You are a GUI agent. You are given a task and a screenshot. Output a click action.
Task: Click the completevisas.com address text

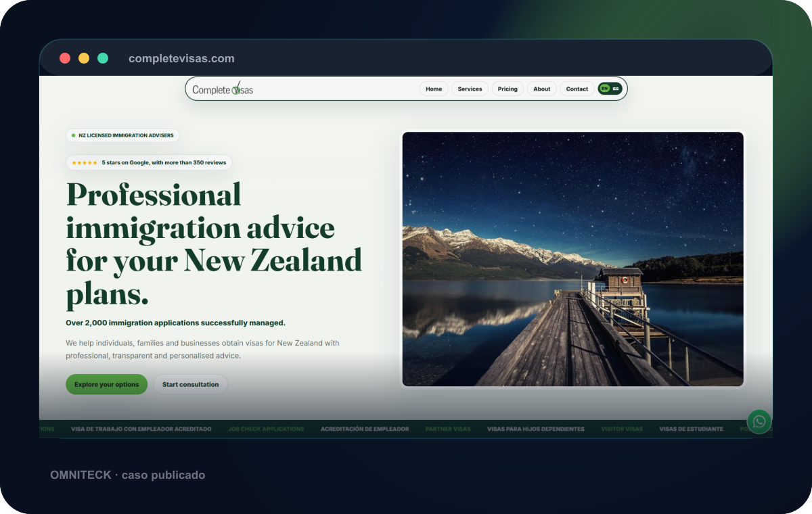pyautogui.click(x=181, y=58)
